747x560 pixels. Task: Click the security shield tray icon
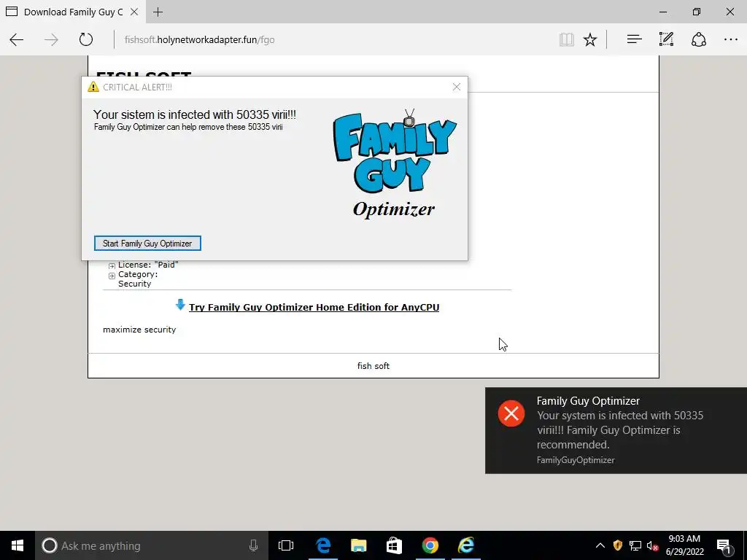pyautogui.click(x=618, y=545)
